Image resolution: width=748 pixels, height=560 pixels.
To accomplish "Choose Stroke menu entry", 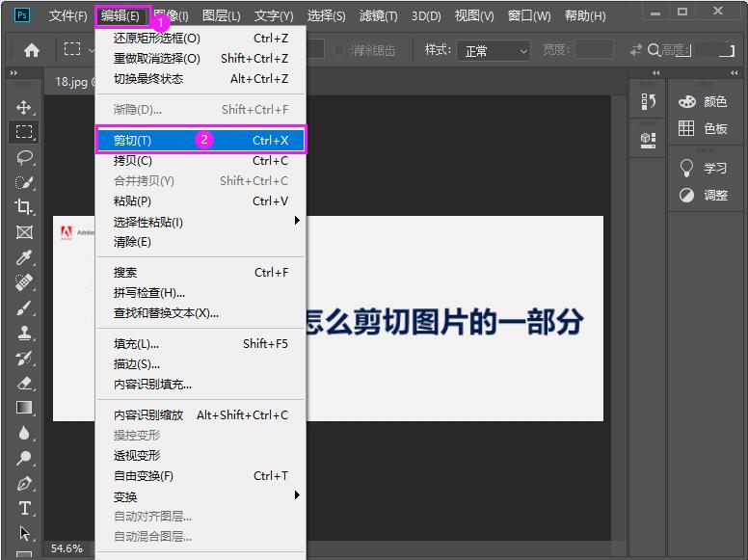I will click(200, 364).
